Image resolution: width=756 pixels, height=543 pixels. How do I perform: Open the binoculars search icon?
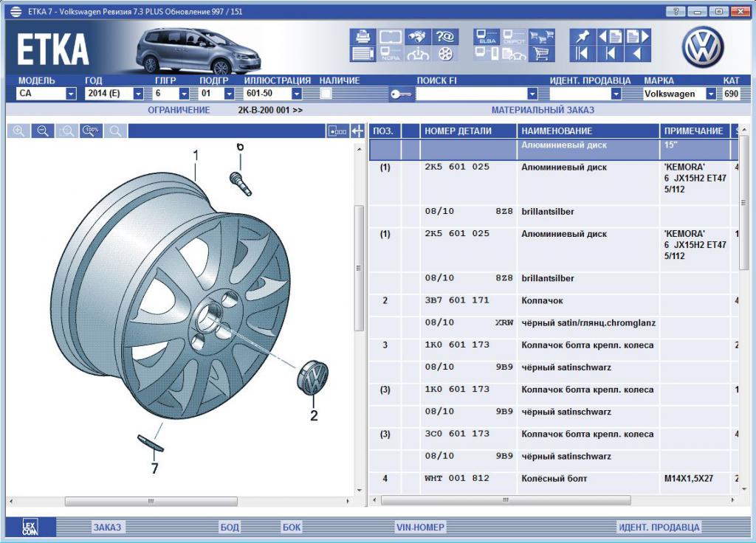coord(418,37)
